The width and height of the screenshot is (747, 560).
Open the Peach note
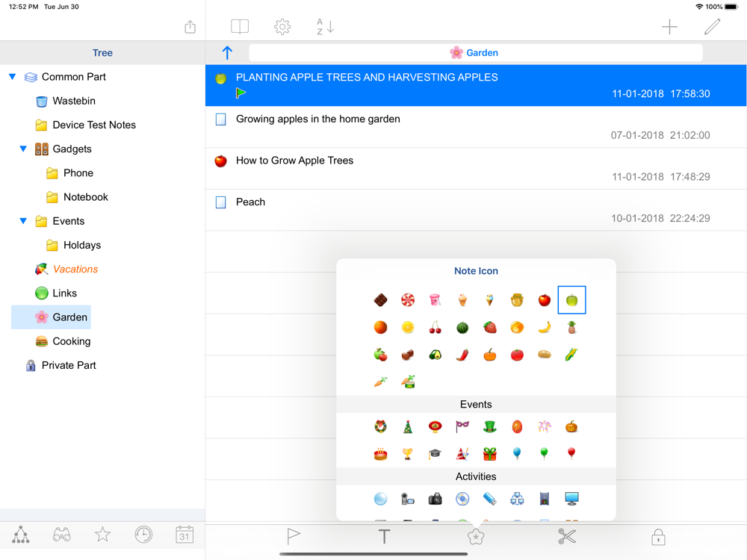(476, 210)
